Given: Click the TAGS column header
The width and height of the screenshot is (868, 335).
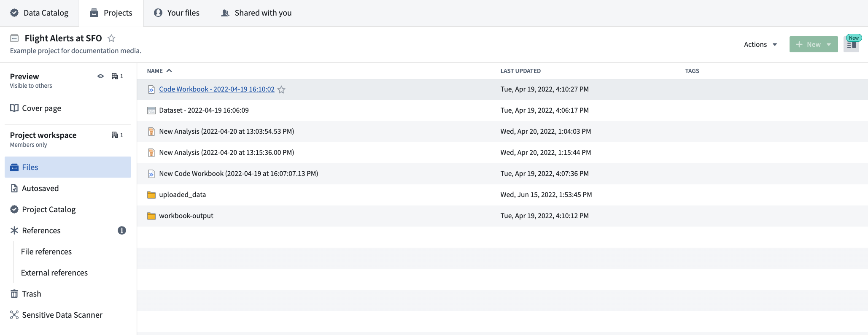Looking at the screenshot, I should tap(692, 71).
